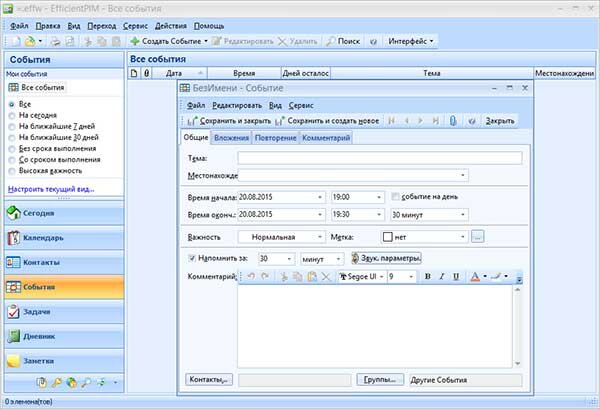Open the Задачи section
600x409 pixels.
[64, 312]
